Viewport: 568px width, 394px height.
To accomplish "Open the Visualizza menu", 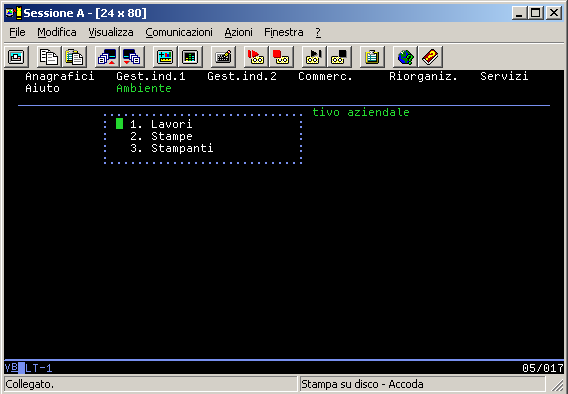I will click(x=111, y=32).
